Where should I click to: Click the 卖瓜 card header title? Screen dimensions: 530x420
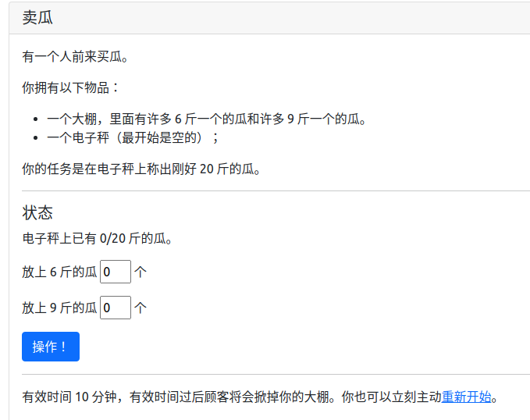[38, 18]
